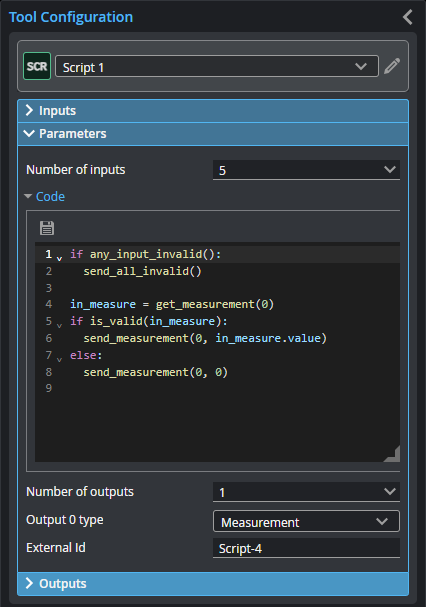
Task: Click the send_all_invalid() code line
Action: 143,271
